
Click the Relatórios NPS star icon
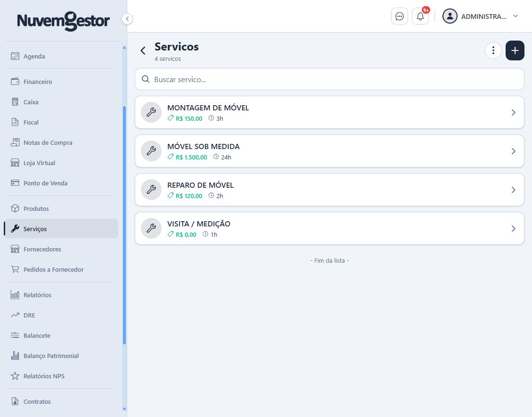(15, 376)
